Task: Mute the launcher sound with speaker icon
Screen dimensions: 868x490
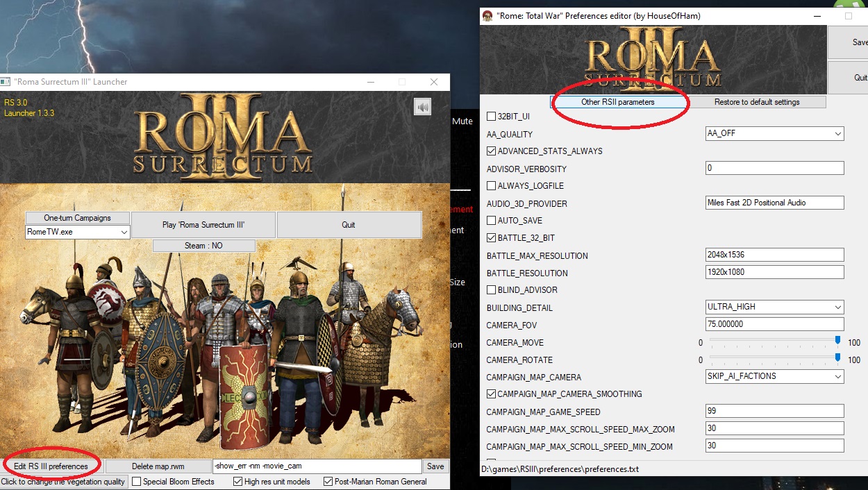Action: click(x=422, y=106)
